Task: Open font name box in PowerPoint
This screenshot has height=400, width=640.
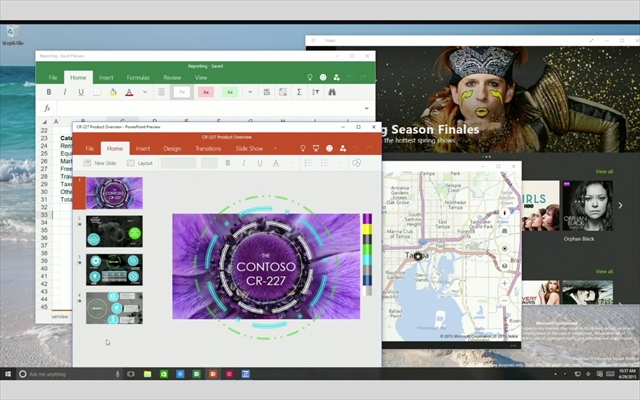Action: (178, 163)
